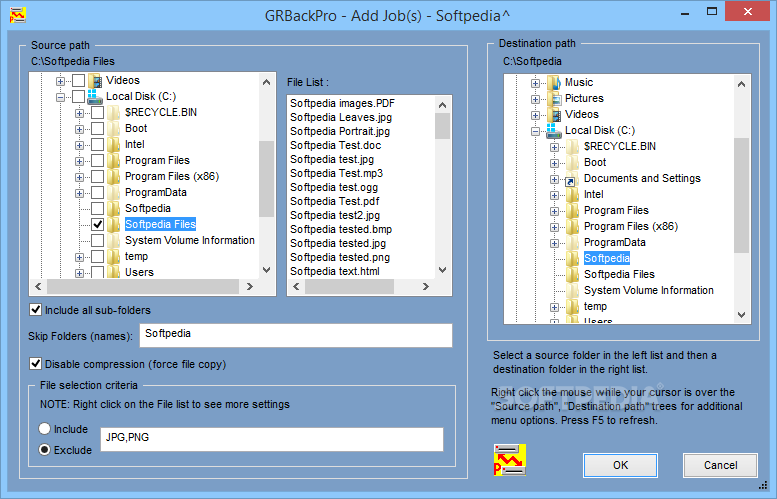Viewport: 777px width, 499px height.
Task: Check the Softpedia folder checkbox in Source tree
Action: click(98, 208)
